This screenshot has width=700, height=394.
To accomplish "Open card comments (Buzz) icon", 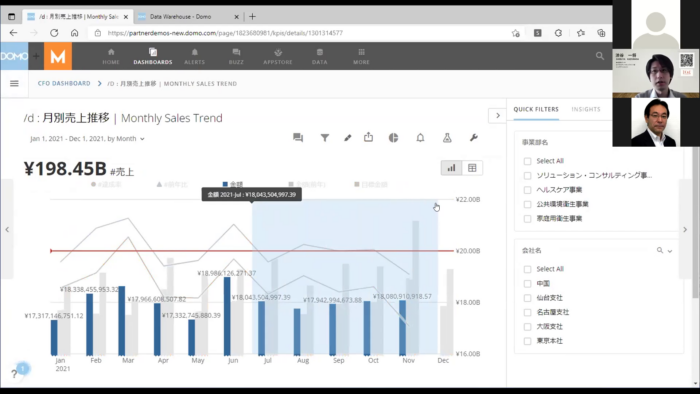I will click(x=298, y=138).
